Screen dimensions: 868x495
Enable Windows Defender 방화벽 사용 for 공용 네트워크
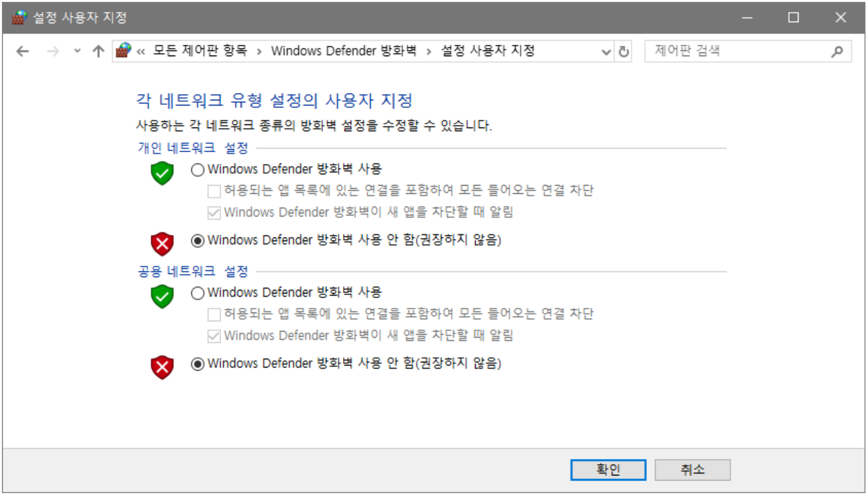pyautogui.click(x=198, y=293)
